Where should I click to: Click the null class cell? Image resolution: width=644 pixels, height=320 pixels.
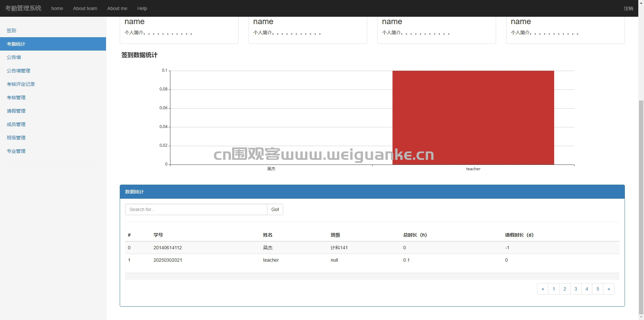pos(334,260)
